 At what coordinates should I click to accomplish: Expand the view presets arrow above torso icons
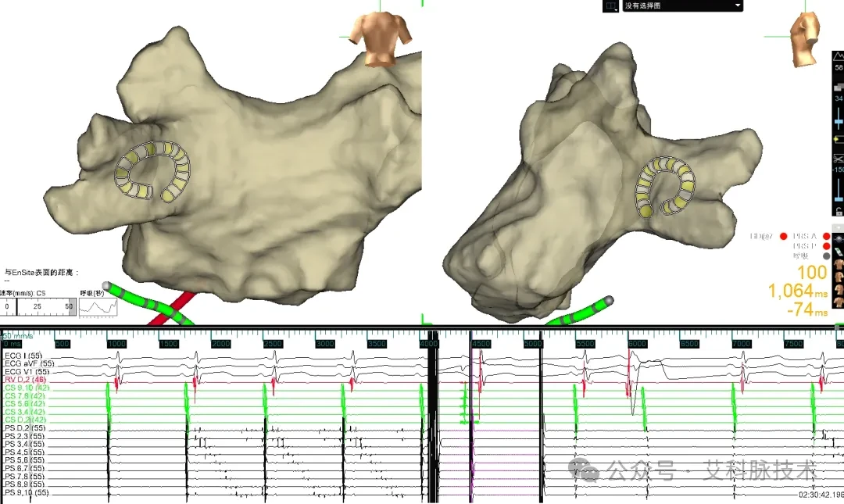(x=838, y=227)
